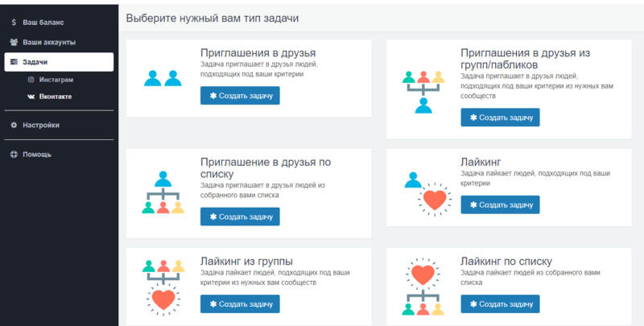The height and width of the screenshot is (326, 644).
Task: Click the group hierarchy icon for Приглашения из групп
Action: (423, 90)
